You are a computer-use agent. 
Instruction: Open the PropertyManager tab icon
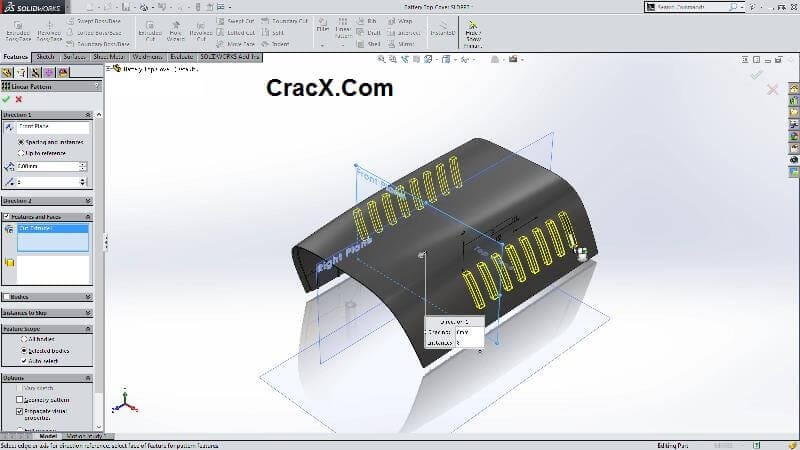pos(21,72)
